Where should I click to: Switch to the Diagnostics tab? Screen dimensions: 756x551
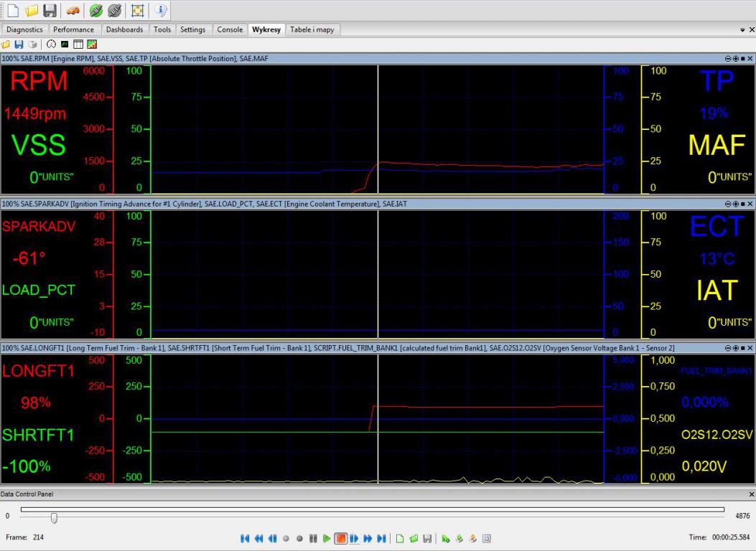(x=24, y=29)
